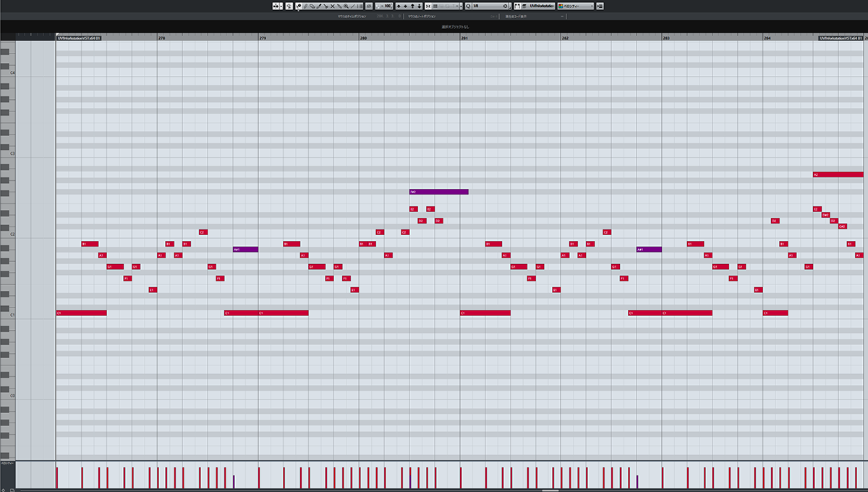Open the ベロシティー event color dropdown
The image size is (868, 492).
click(x=576, y=6)
